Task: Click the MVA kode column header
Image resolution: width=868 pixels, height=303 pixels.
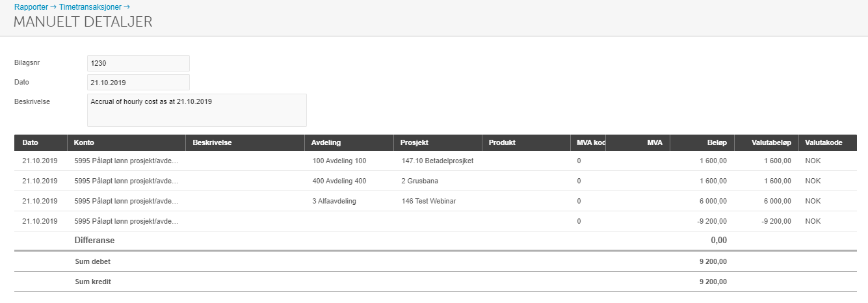Action: coord(588,142)
